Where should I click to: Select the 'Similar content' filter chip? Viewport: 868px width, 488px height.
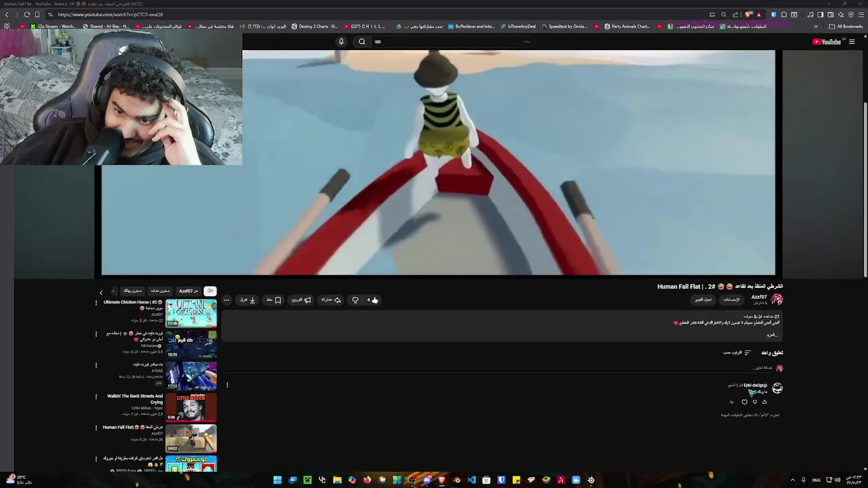(x=160, y=291)
